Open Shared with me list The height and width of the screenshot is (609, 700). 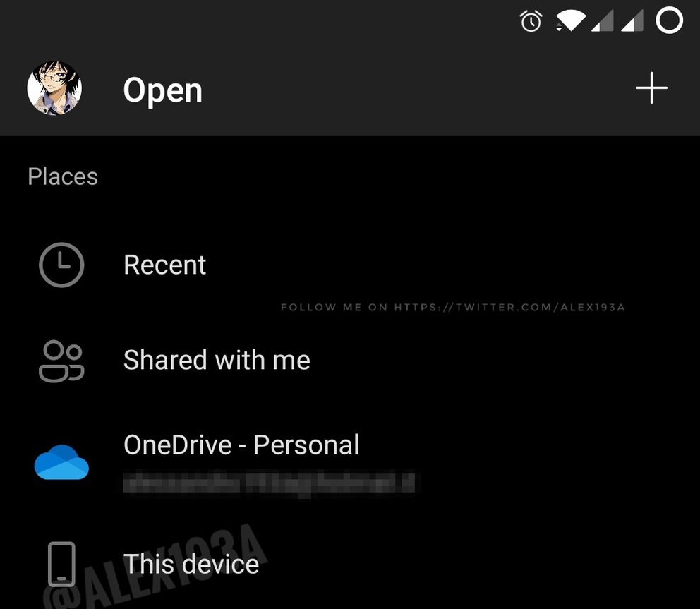tap(217, 360)
